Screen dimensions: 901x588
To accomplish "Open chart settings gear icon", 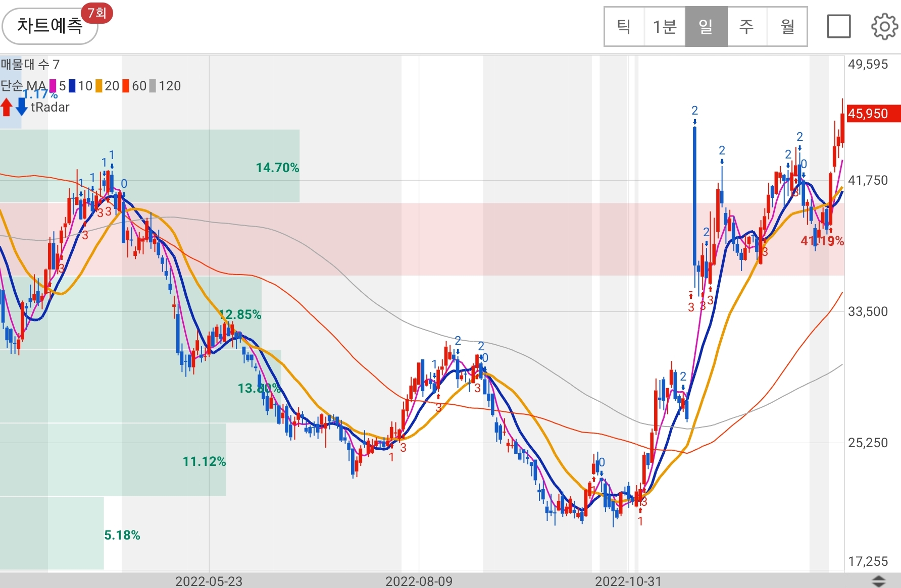I will tap(884, 26).
